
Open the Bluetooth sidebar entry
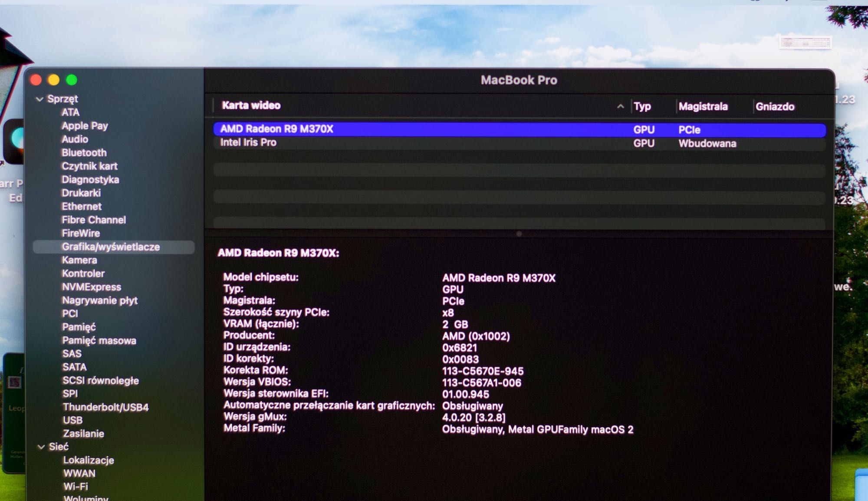[x=84, y=153]
